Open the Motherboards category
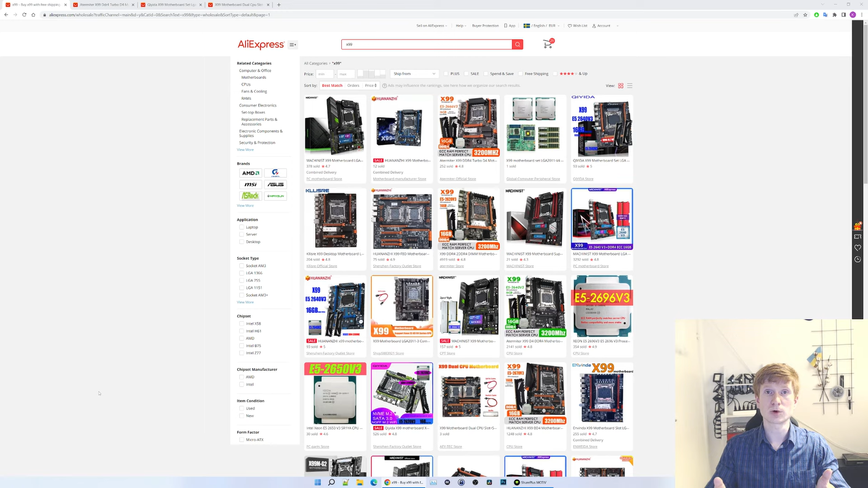The width and height of the screenshot is (868, 488). click(x=254, y=78)
